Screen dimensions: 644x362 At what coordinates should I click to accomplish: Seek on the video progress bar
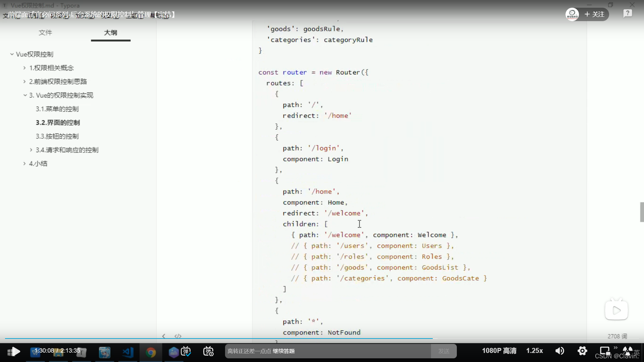click(x=322, y=339)
